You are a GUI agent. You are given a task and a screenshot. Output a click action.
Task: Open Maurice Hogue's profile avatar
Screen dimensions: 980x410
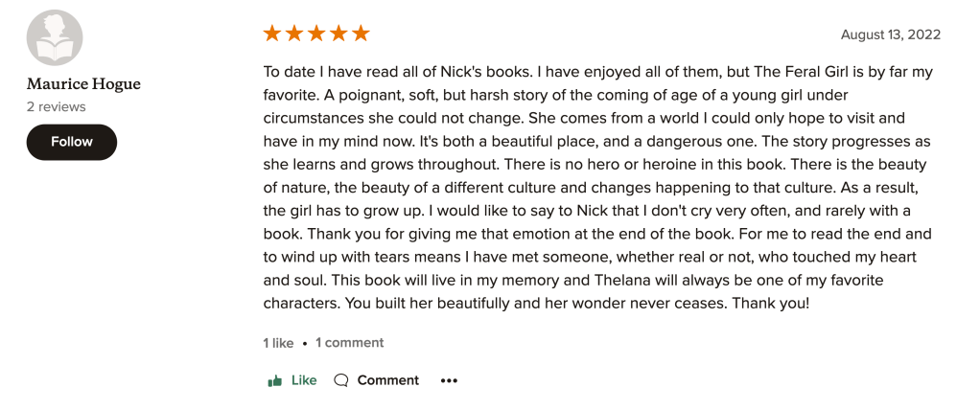[x=55, y=38]
